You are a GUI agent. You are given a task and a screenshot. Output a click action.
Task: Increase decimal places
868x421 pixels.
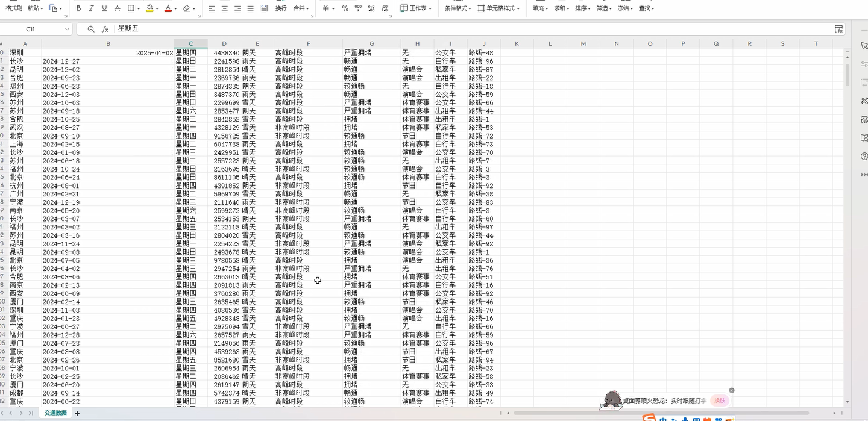371,8
